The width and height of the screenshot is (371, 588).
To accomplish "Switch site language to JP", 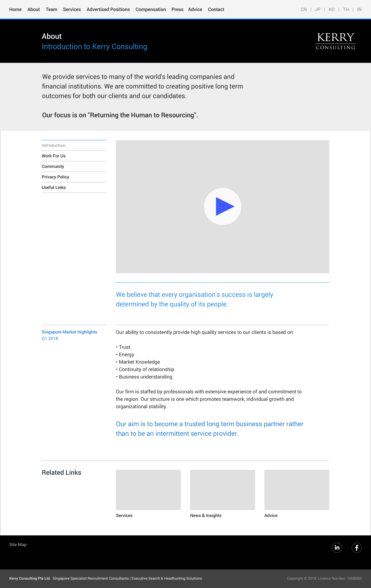I will tap(318, 10).
